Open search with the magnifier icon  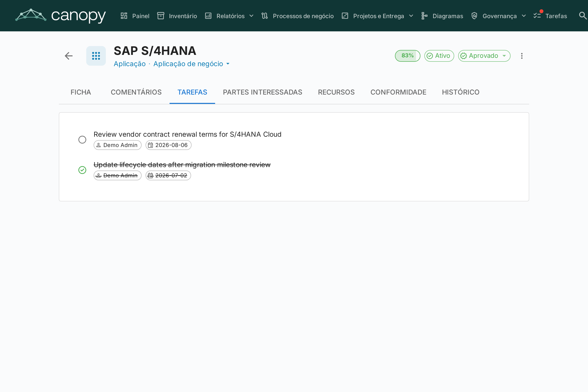coord(583,16)
